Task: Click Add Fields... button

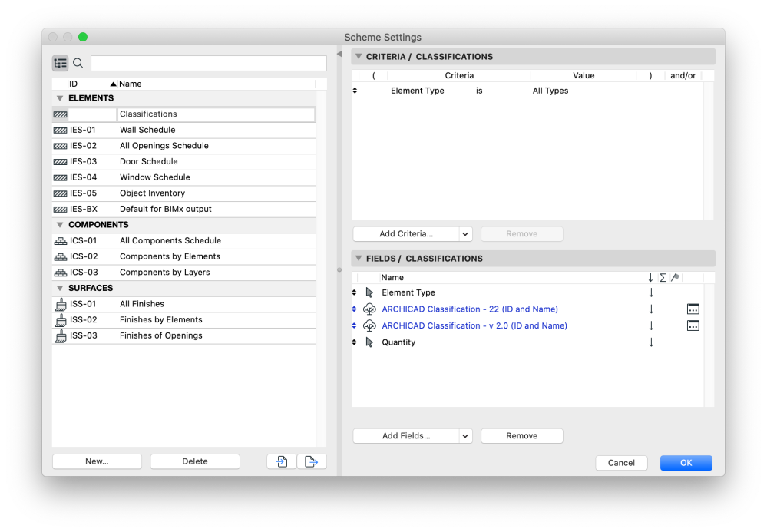Action: [x=406, y=436]
